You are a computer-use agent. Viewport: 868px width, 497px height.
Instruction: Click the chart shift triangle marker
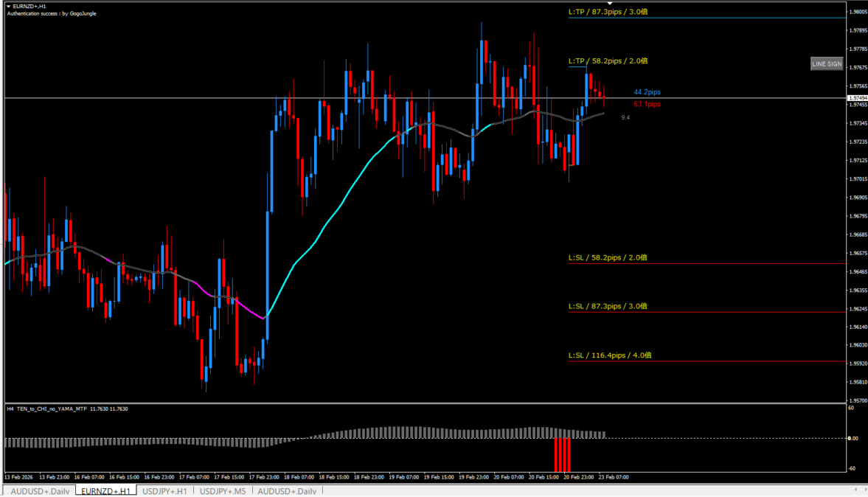tap(609, 4)
